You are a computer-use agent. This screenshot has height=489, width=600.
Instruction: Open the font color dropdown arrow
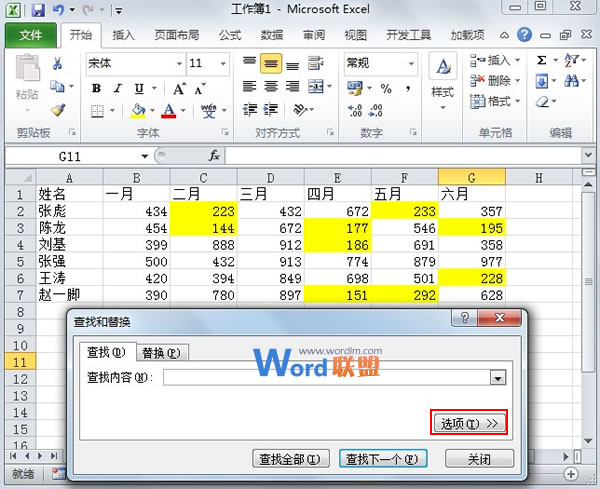pos(182,111)
